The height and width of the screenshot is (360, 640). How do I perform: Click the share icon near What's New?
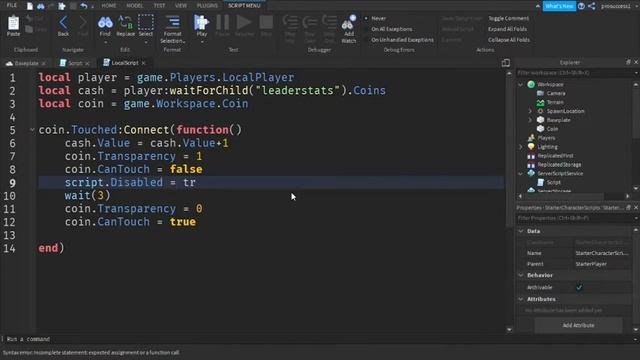click(x=591, y=6)
